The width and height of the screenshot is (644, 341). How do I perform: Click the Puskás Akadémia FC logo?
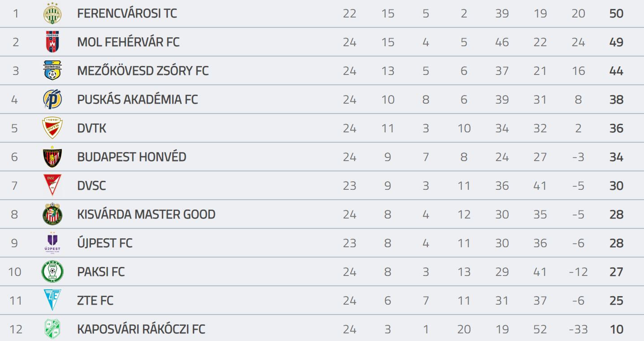pyautogui.click(x=52, y=100)
